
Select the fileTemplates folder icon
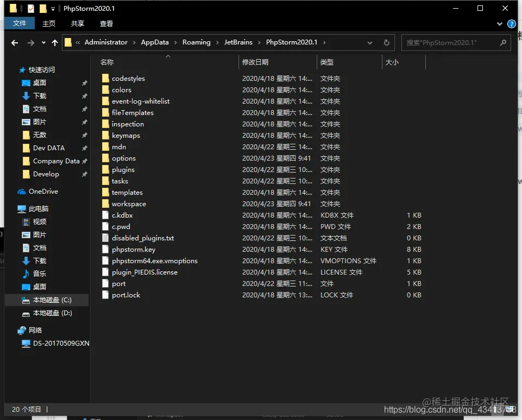coord(105,113)
